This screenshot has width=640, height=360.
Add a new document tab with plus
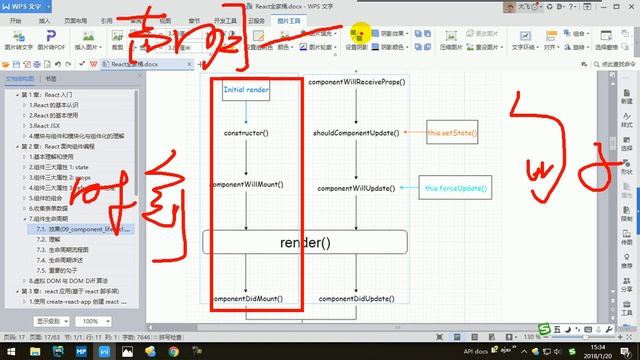click(200, 64)
